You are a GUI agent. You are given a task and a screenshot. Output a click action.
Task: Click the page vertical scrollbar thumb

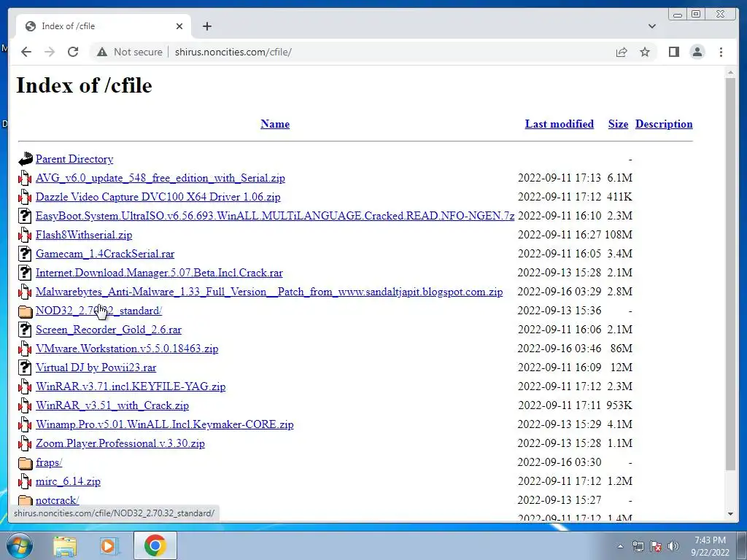pos(730,274)
